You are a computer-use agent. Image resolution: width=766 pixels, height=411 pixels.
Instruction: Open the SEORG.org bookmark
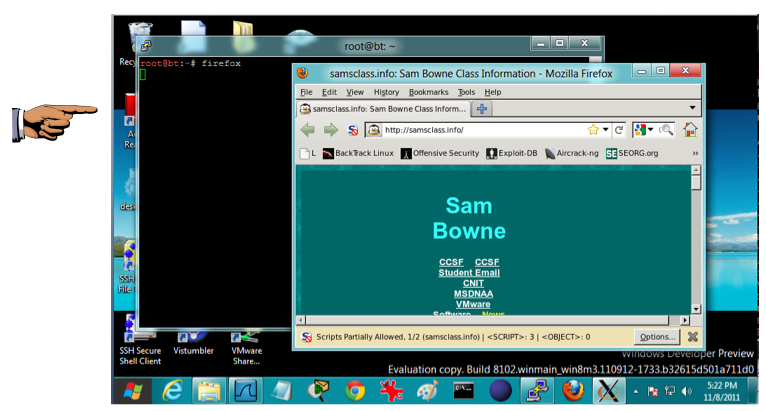632,153
